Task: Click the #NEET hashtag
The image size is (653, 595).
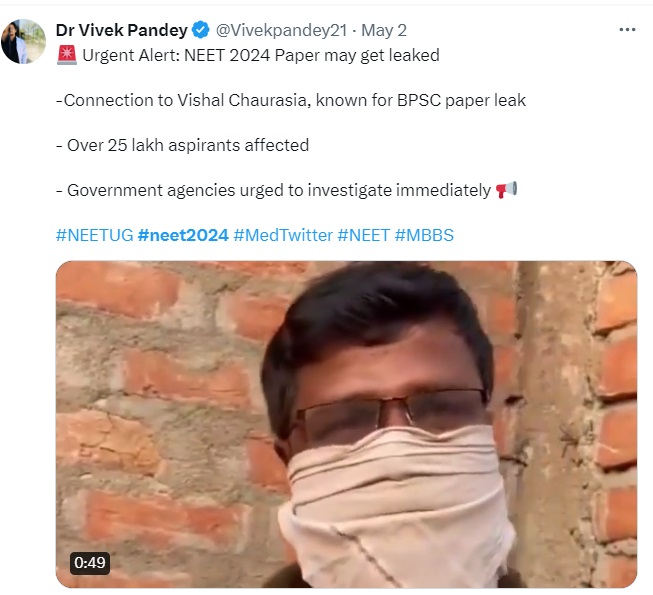Action: pyautogui.click(x=364, y=235)
